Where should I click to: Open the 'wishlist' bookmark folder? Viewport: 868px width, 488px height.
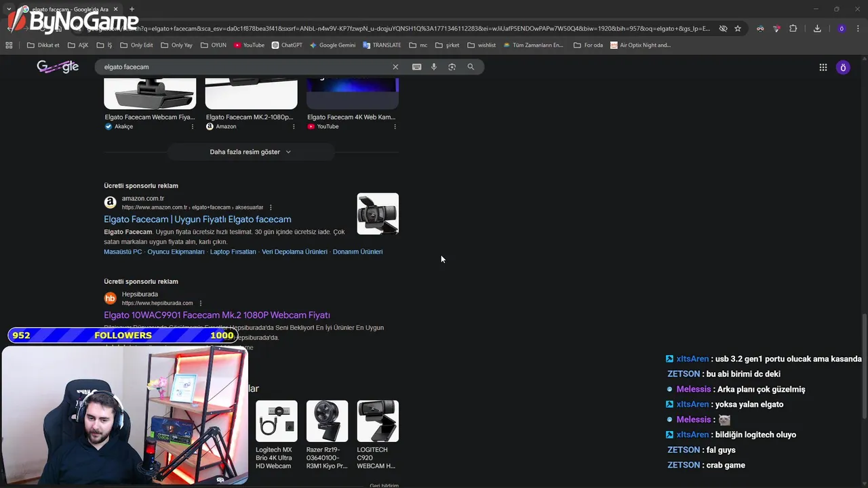(481, 45)
